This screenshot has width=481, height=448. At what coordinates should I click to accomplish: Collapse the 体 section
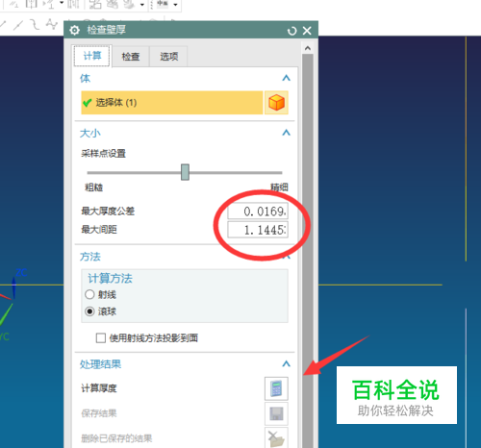[x=286, y=78]
